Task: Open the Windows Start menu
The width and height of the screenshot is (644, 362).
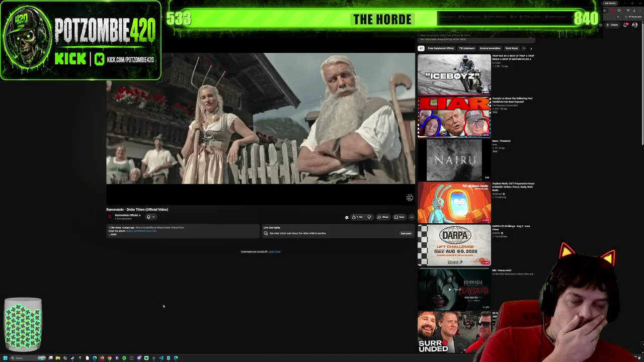Action: point(5,358)
